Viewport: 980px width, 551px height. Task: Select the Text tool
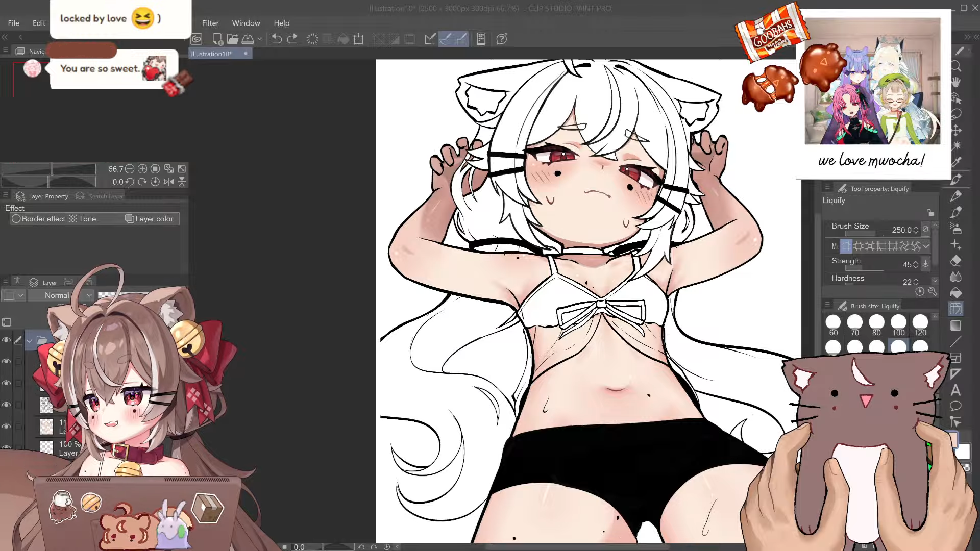click(x=956, y=390)
